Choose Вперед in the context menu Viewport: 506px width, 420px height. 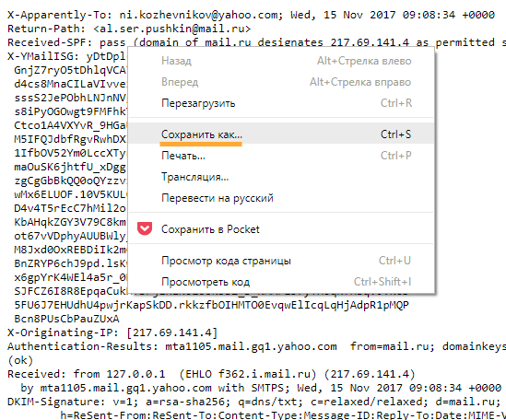[281, 82]
